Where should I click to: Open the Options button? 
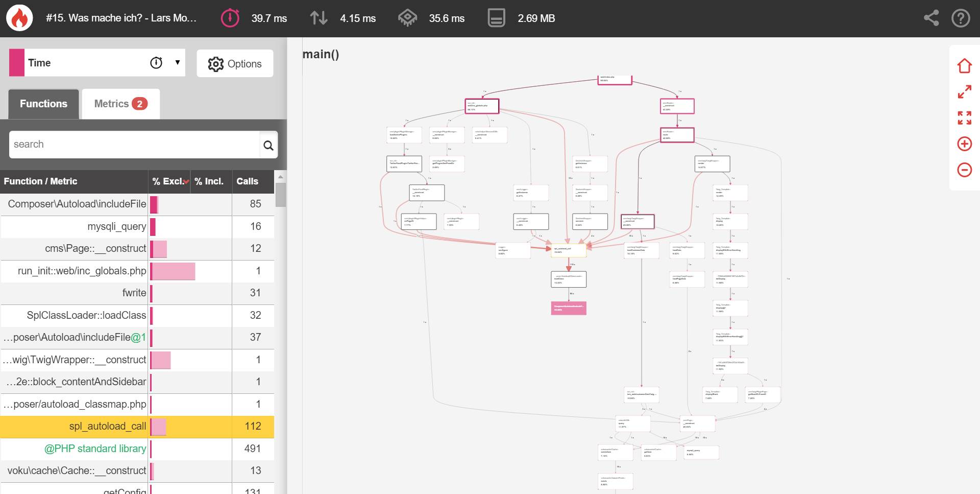(235, 64)
